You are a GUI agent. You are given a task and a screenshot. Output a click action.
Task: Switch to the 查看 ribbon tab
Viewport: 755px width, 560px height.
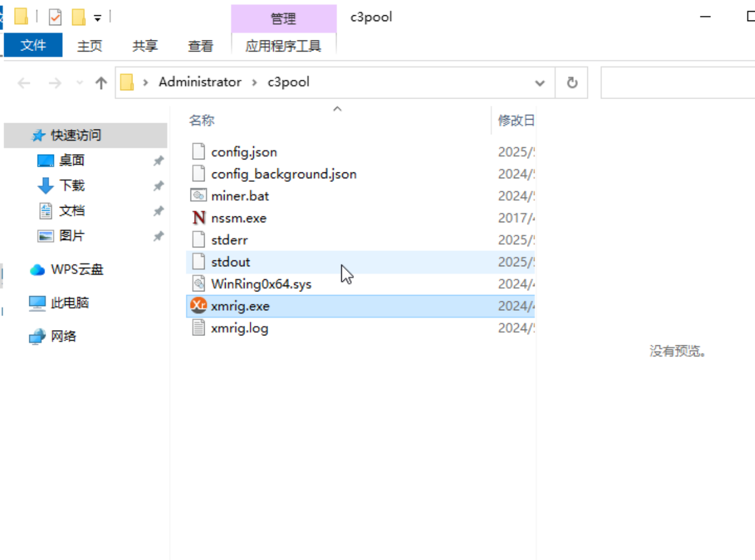point(200,46)
